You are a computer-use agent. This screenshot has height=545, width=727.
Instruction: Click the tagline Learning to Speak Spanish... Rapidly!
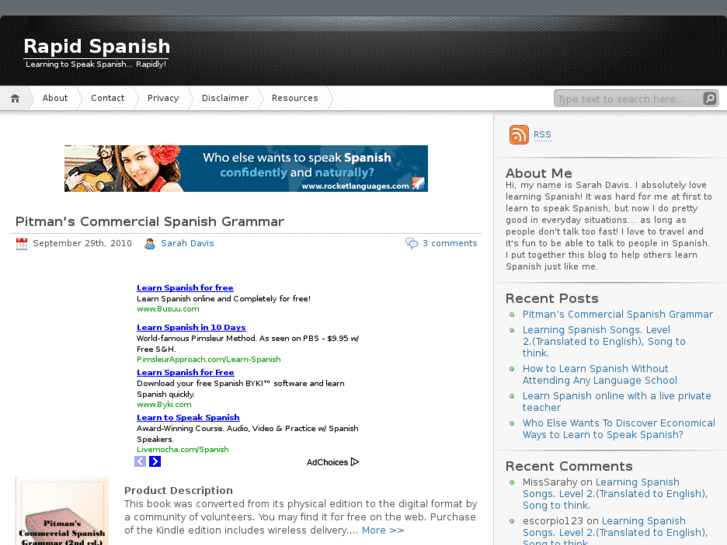coord(96,64)
